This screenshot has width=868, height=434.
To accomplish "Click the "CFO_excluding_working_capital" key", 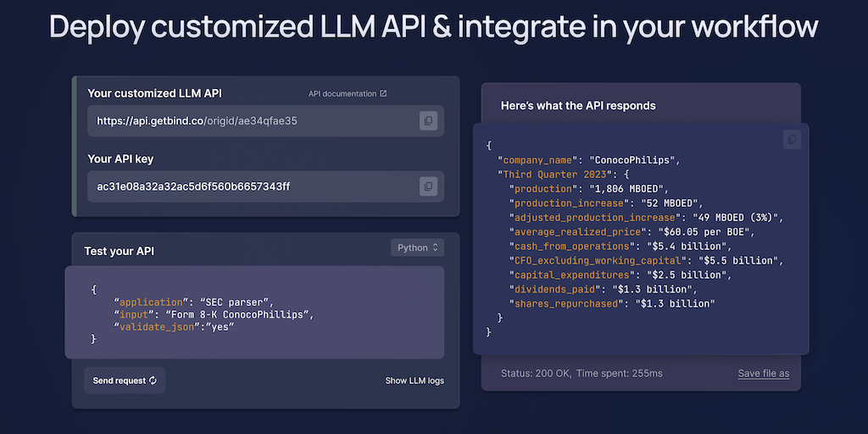I will pyautogui.click(x=598, y=260).
